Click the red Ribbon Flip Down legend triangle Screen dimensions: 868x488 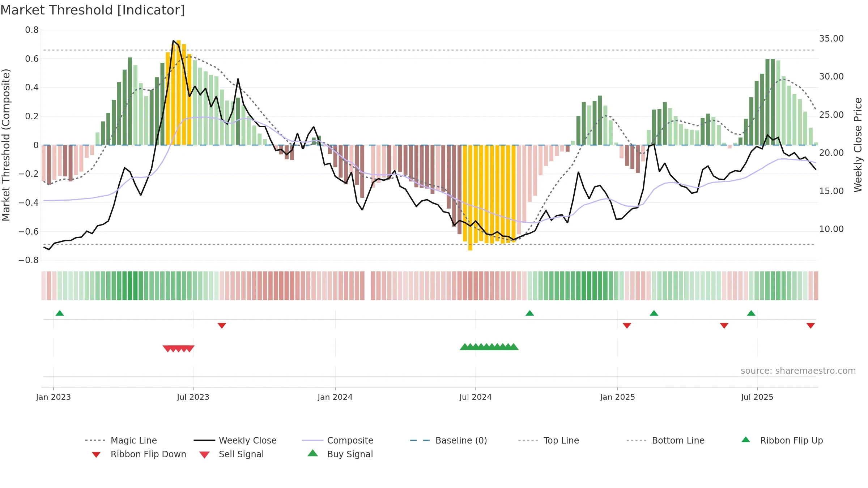point(96,455)
